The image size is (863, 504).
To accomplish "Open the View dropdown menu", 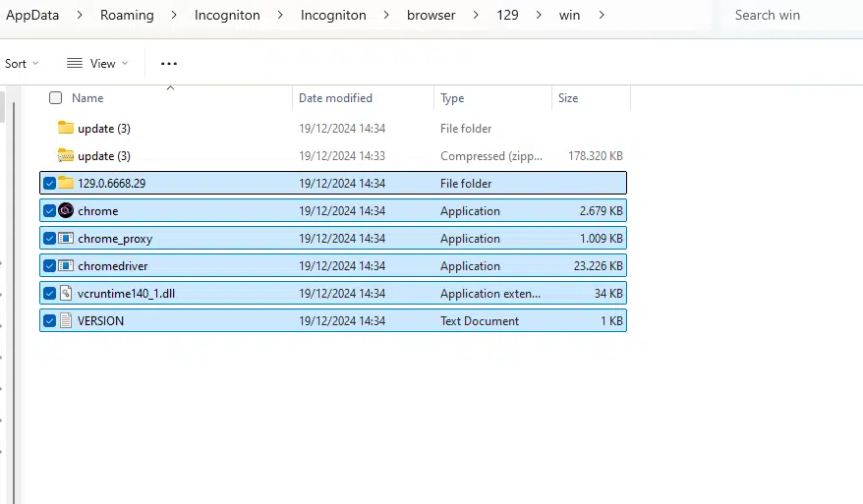I will click(97, 64).
